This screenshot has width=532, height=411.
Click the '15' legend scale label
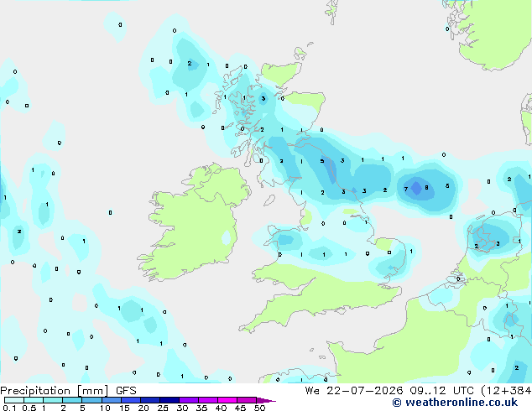point(124,408)
